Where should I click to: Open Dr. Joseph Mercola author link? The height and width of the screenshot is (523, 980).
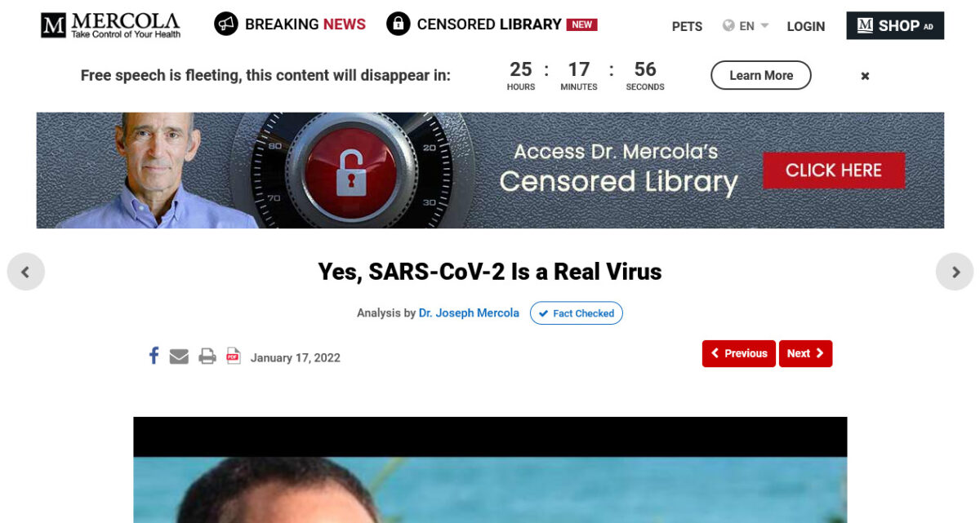469,312
